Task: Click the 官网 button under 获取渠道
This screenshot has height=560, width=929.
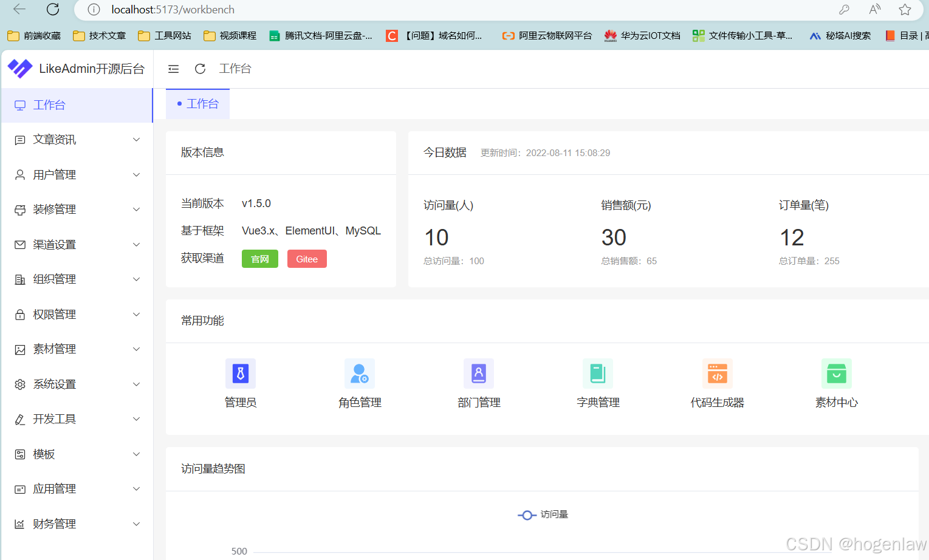Action: (259, 259)
